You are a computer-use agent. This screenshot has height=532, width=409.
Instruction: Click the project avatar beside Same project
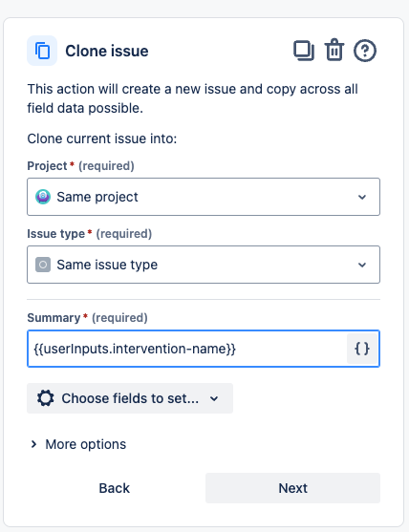click(43, 197)
